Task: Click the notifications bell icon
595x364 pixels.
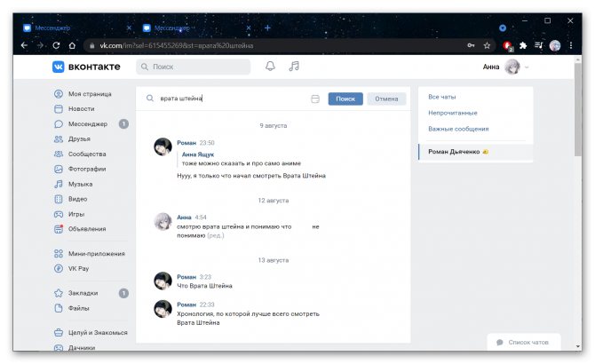Action: [270, 67]
